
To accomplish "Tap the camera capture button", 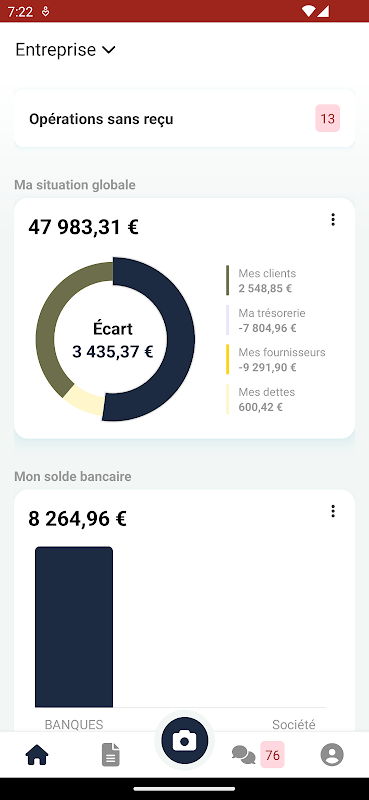I will [x=184, y=740].
